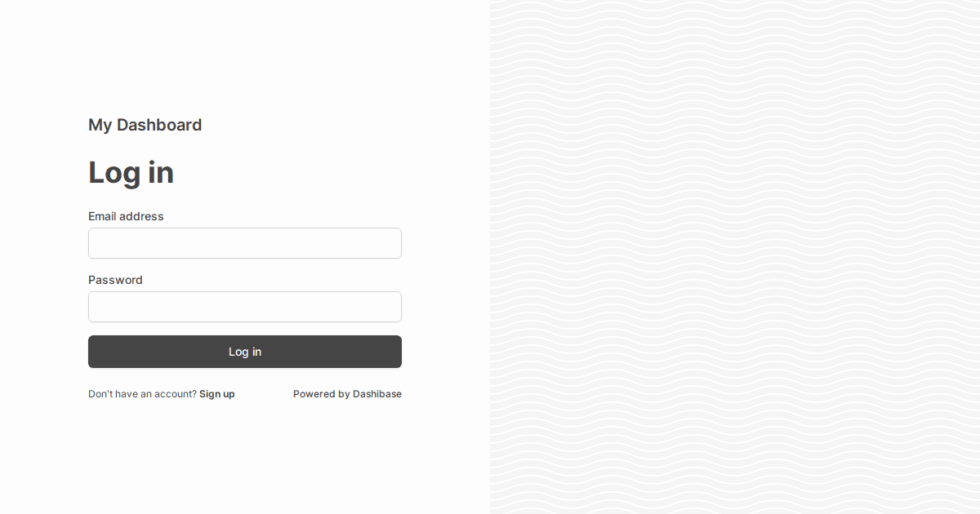Image resolution: width=980 pixels, height=514 pixels.
Task: Click the "Powered by" footer text
Action: click(x=321, y=394)
